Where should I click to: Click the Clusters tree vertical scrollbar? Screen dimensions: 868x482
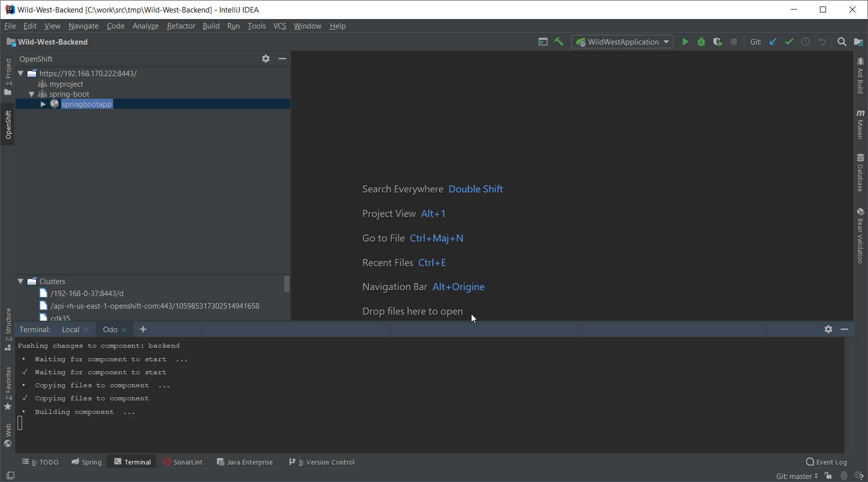287,284
